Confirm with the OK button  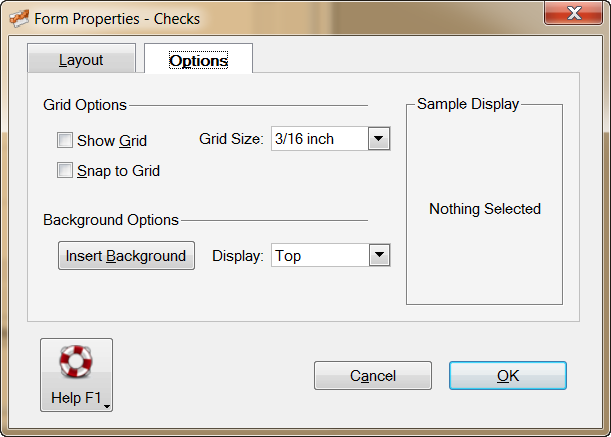507,376
